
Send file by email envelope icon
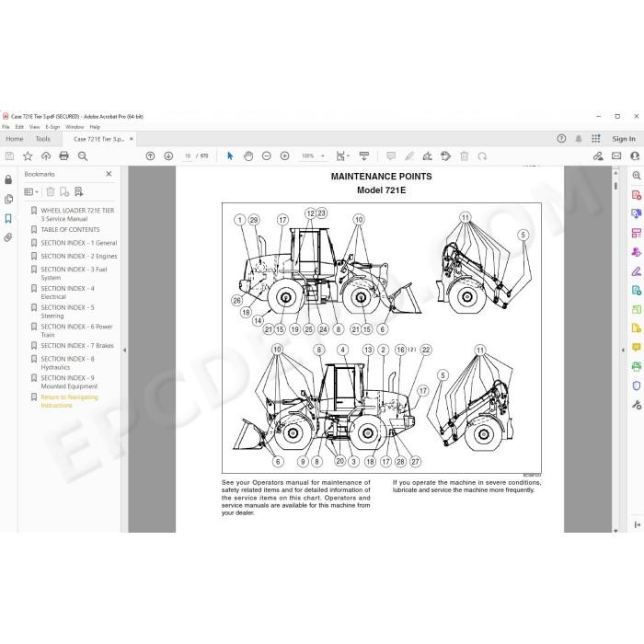click(616, 156)
